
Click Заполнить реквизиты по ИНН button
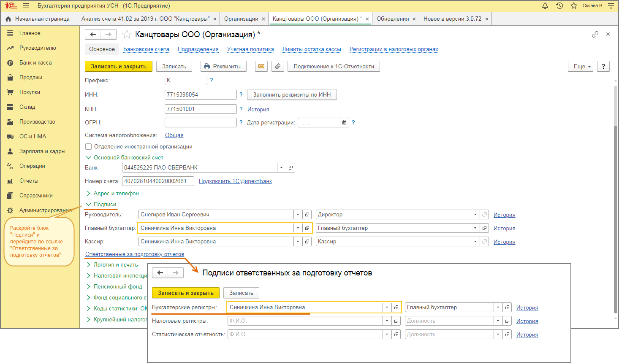click(292, 95)
